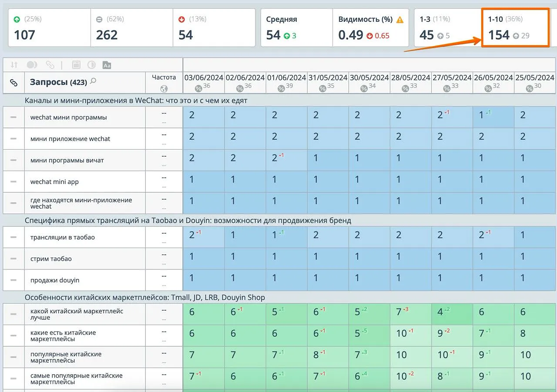The width and height of the screenshot is (557, 392).
Task: Click the magnifier icon beside Запросы
Action: tap(93, 81)
